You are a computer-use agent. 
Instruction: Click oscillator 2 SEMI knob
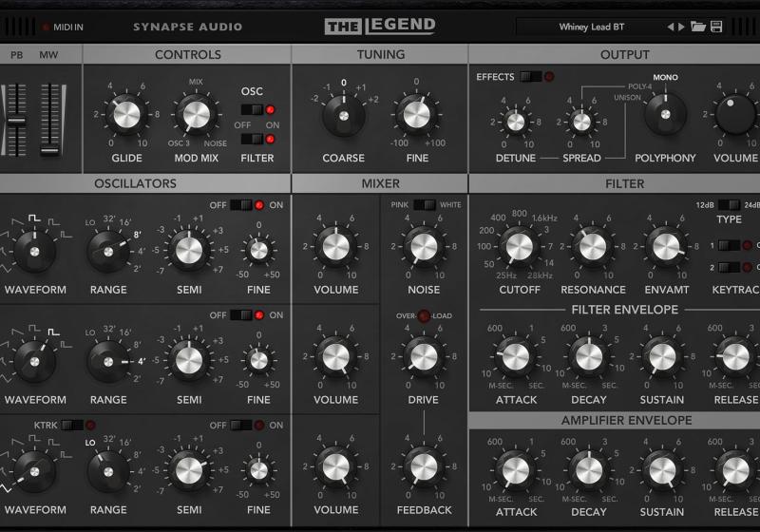(x=188, y=360)
